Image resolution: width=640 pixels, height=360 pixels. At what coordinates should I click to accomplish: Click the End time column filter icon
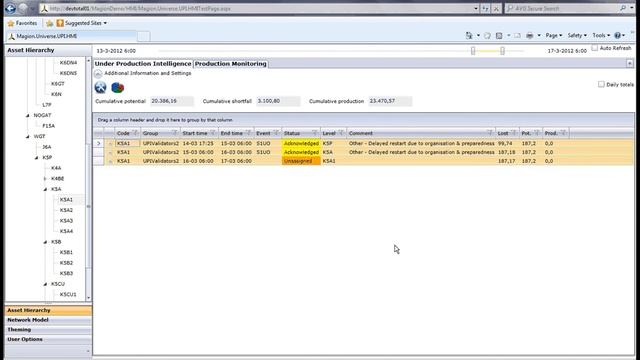tap(248, 133)
